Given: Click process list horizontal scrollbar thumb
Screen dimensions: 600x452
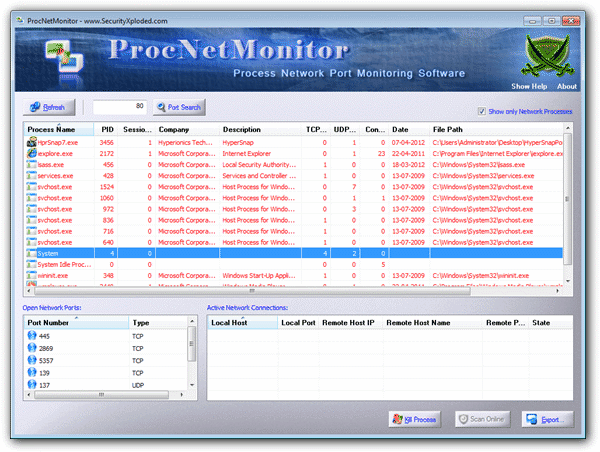Looking at the screenshot, I should [x=252, y=291].
